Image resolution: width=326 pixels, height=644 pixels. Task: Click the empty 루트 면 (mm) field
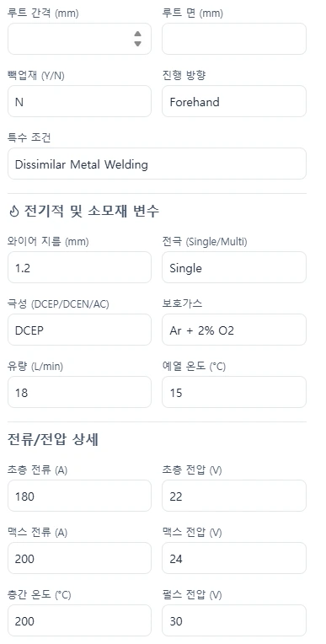coord(234,39)
